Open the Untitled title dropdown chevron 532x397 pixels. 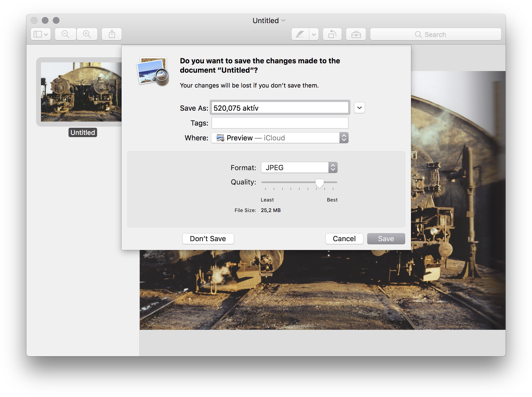pyautogui.click(x=284, y=20)
